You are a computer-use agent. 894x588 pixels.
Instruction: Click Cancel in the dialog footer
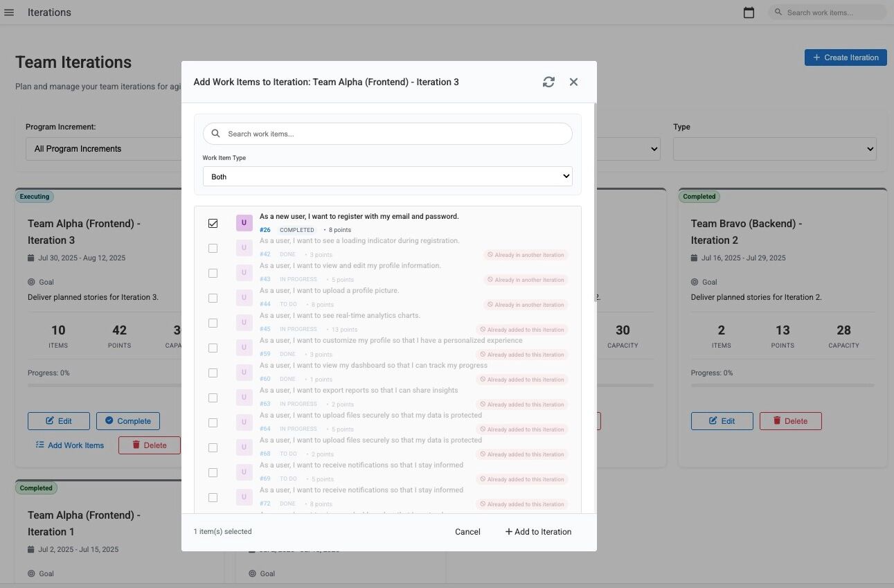(x=467, y=532)
